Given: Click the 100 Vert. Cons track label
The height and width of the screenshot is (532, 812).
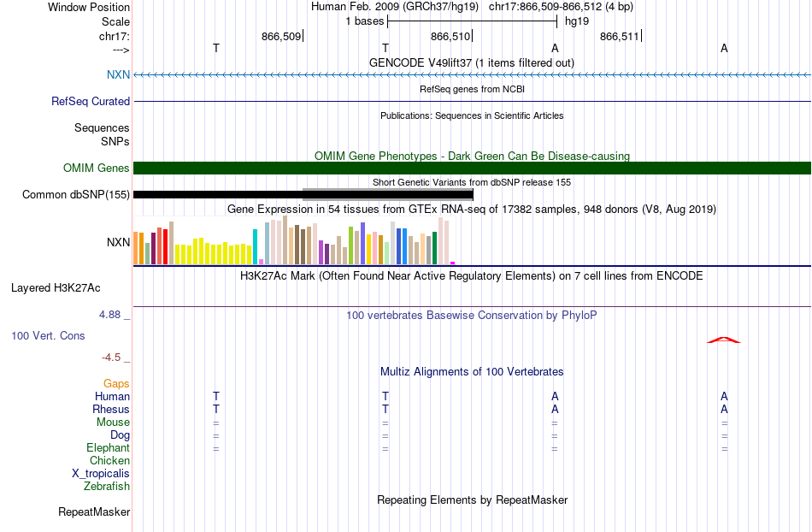Looking at the screenshot, I should point(48,335).
